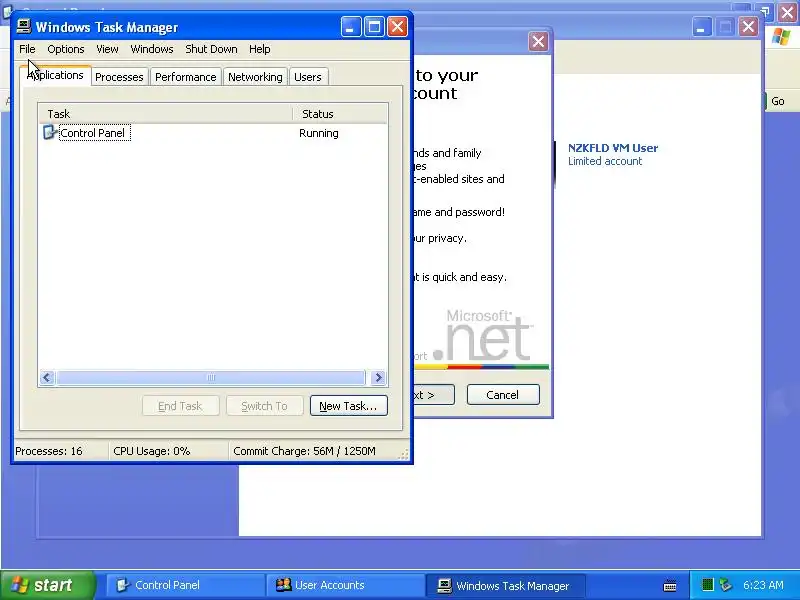The width and height of the screenshot is (800, 600).
Task: Select the Applications tab
Action: point(56,76)
